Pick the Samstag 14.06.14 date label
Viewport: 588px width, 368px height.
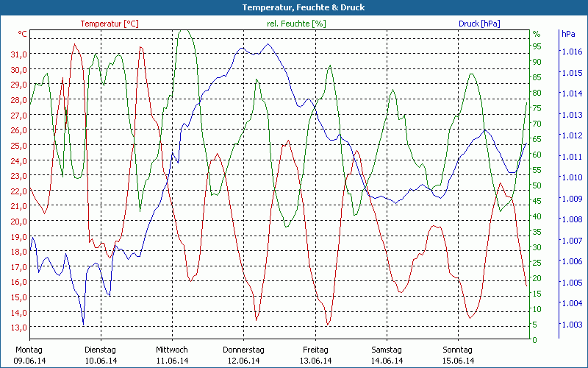point(387,355)
